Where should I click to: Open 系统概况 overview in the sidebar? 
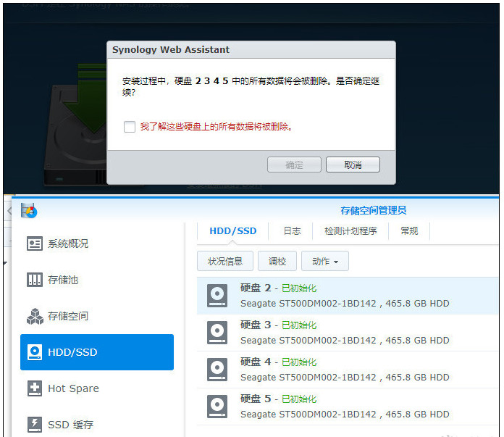(97, 244)
